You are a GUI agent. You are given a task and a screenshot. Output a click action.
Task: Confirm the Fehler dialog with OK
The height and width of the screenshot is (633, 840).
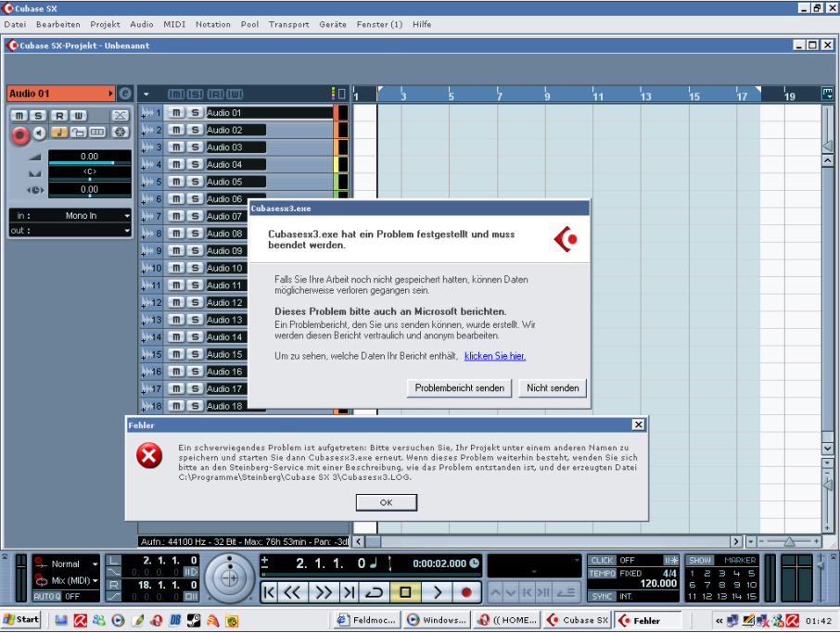point(387,502)
